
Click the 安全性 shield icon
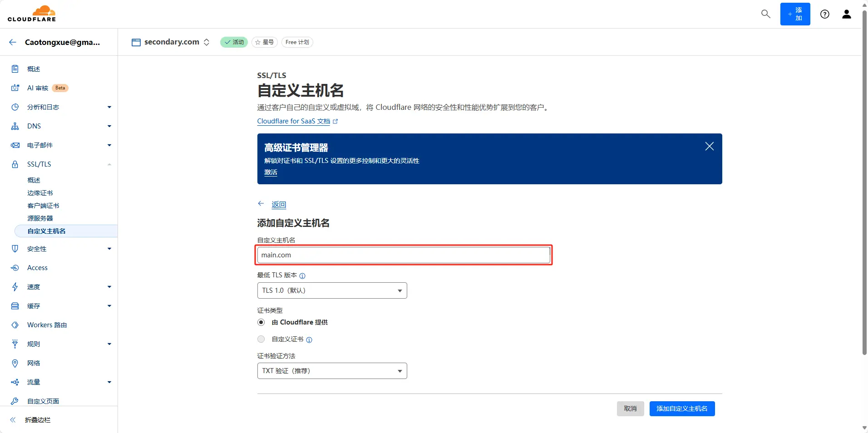coord(15,249)
